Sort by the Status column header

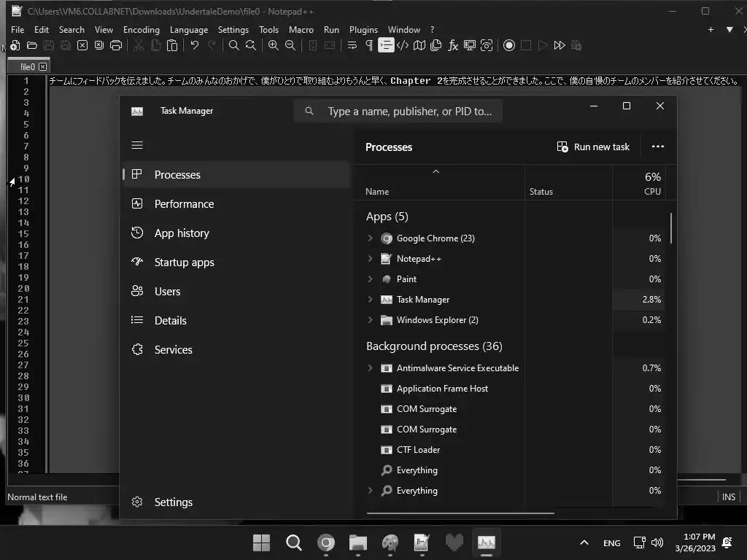[x=568, y=183]
